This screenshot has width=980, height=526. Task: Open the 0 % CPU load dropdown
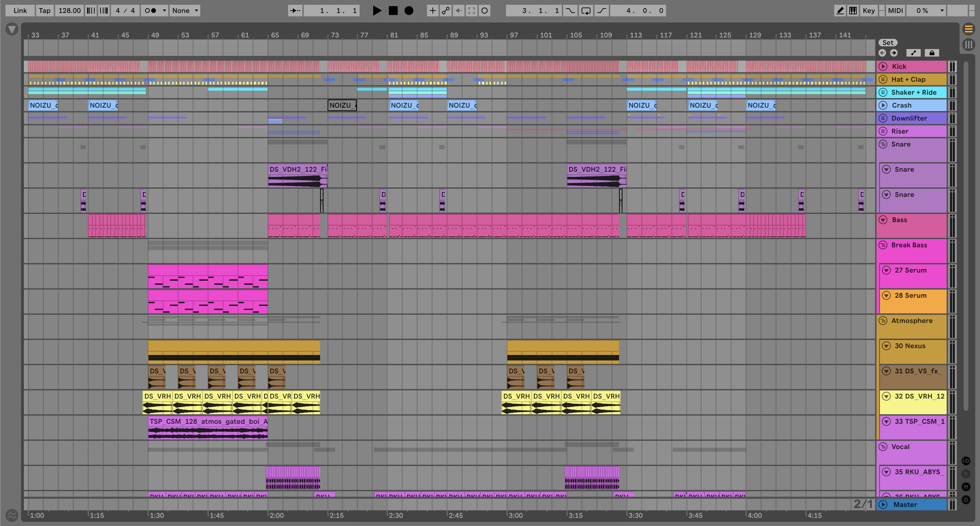(x=926, y=11)
